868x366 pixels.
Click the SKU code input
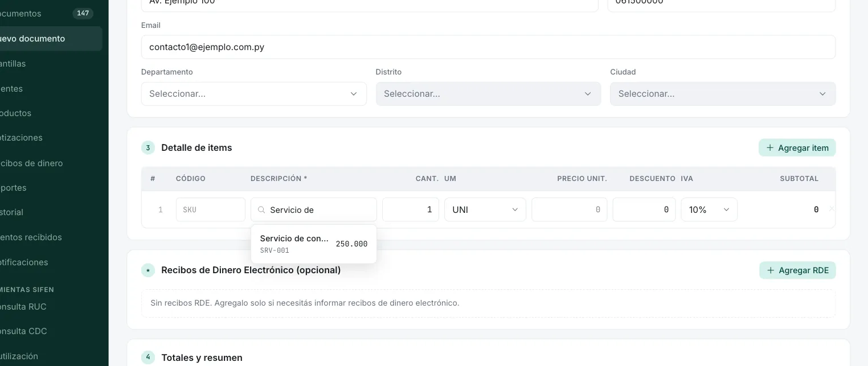(211, 209)
